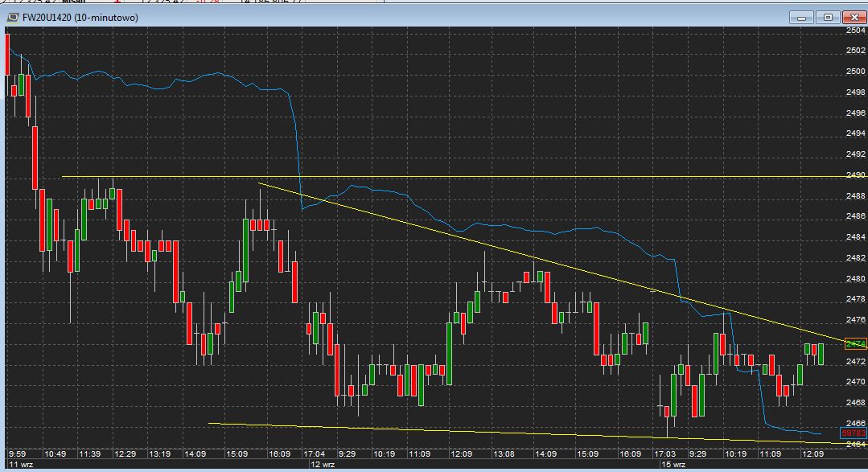Minimize the FW20U1420 chart window
This screenshot has width=868, height=472.
[801, 18]
